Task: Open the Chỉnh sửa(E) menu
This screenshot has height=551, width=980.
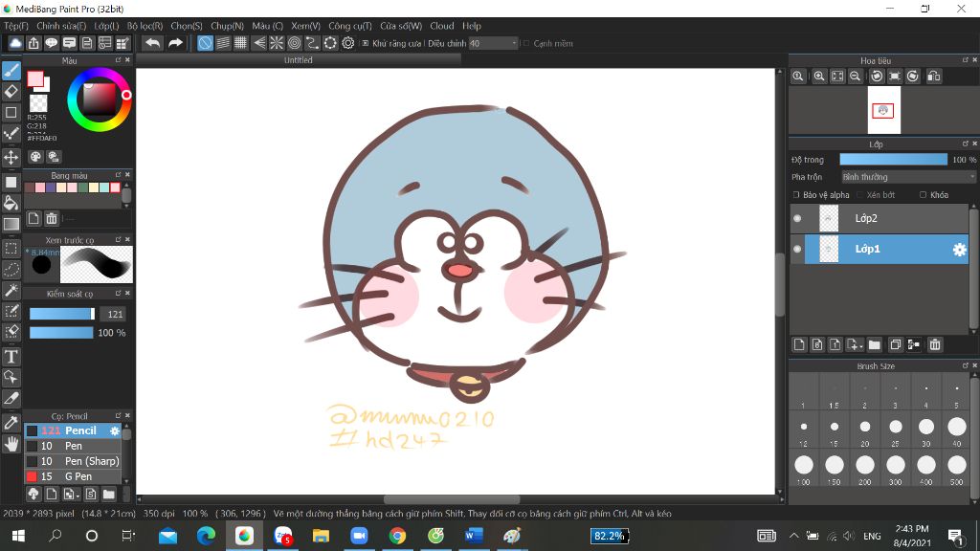Action: (x=61, y=26)
